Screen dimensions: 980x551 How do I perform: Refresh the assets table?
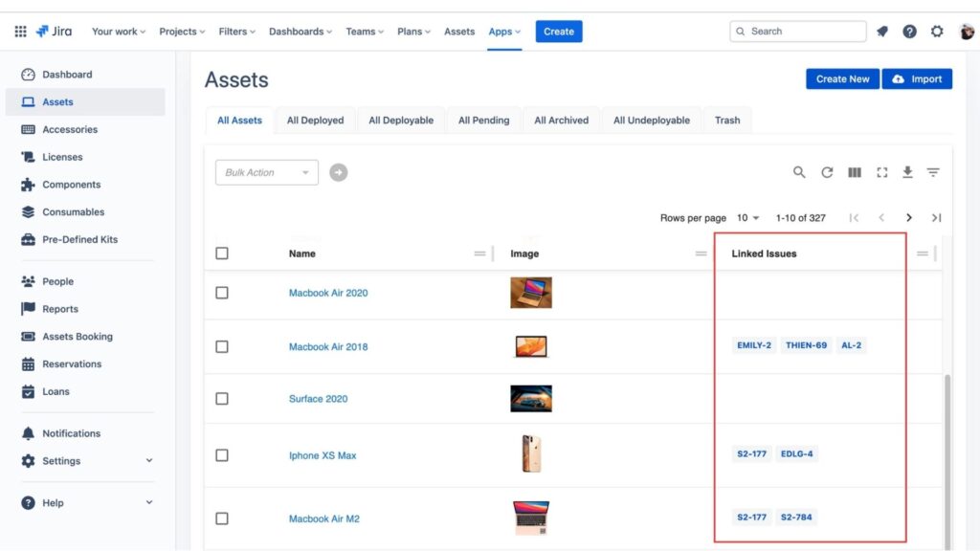pos(827,172)
